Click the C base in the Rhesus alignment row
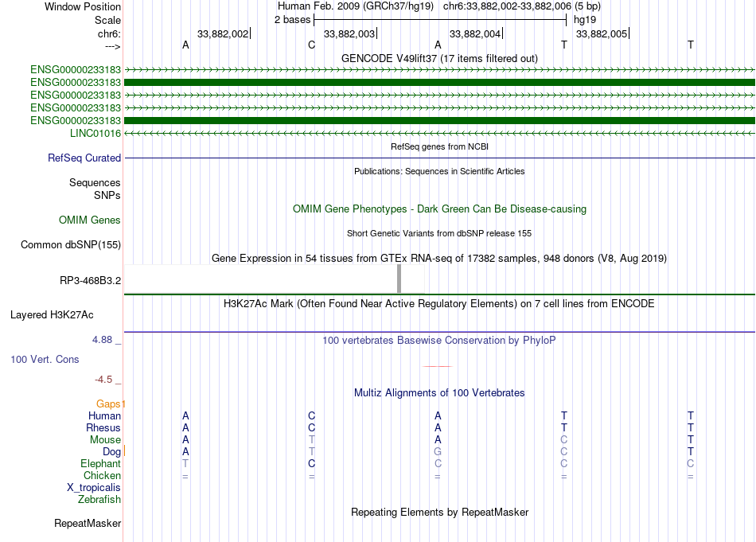 click(311, 427)
